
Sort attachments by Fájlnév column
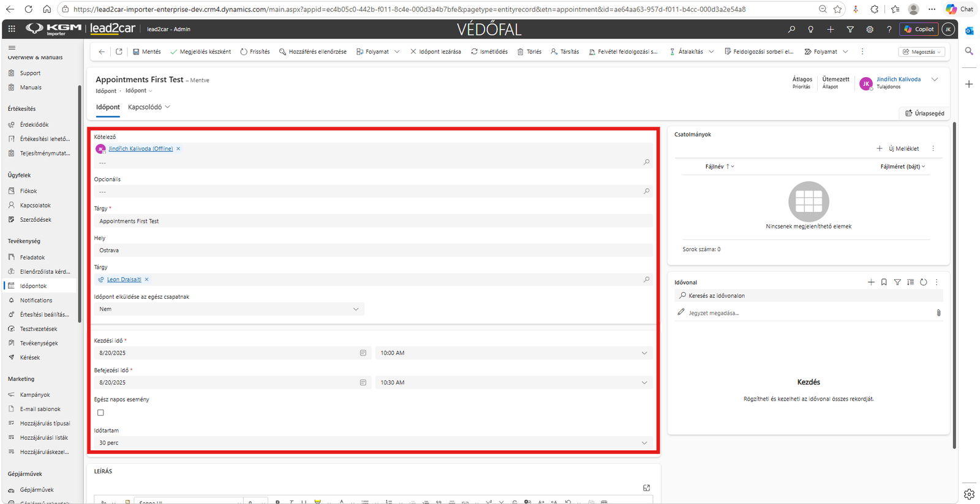point(720,167)
